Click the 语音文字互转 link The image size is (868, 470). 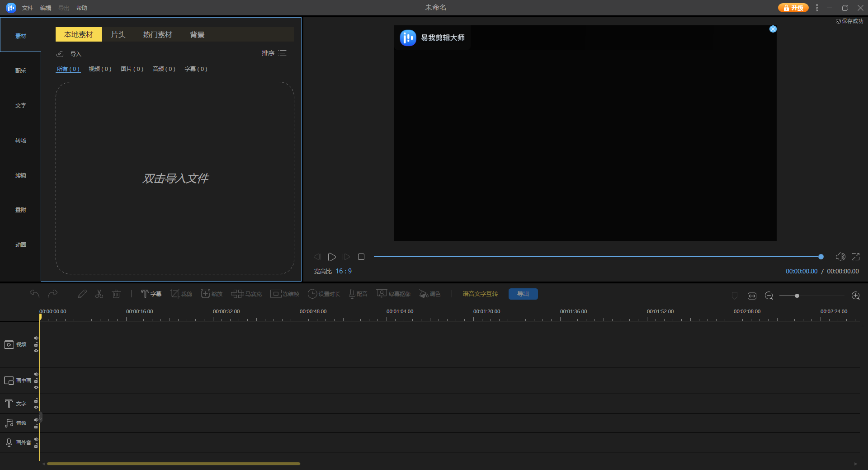pos(480,294)
